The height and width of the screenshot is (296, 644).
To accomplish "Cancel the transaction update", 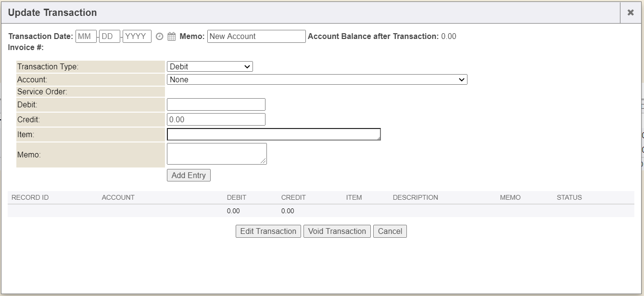I will (390, 232).
